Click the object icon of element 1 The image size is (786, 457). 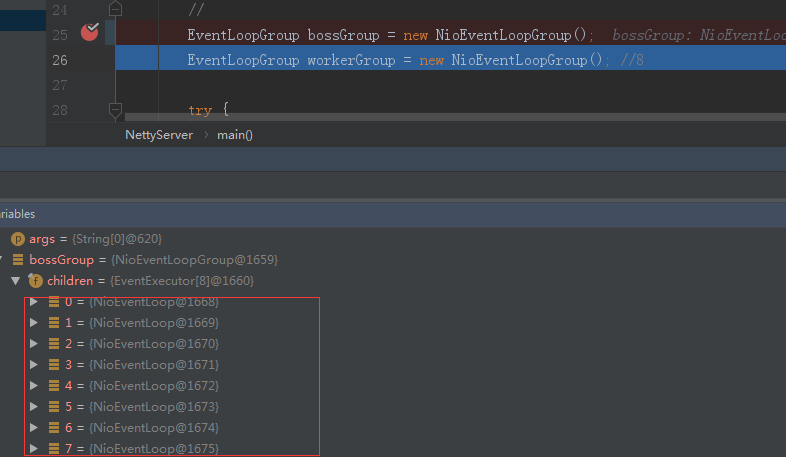click(x=54, y=323)
